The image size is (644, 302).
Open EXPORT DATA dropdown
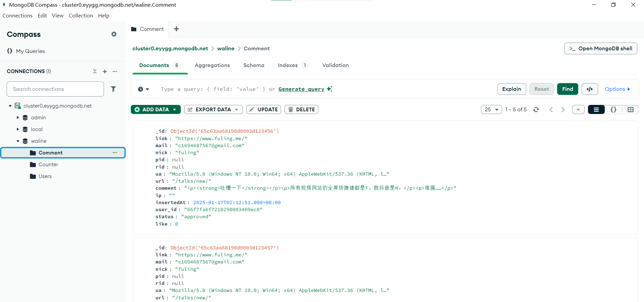(213, 110)
